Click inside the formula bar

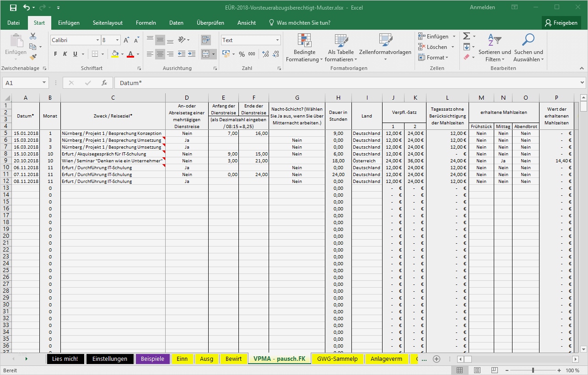(320, 83)
